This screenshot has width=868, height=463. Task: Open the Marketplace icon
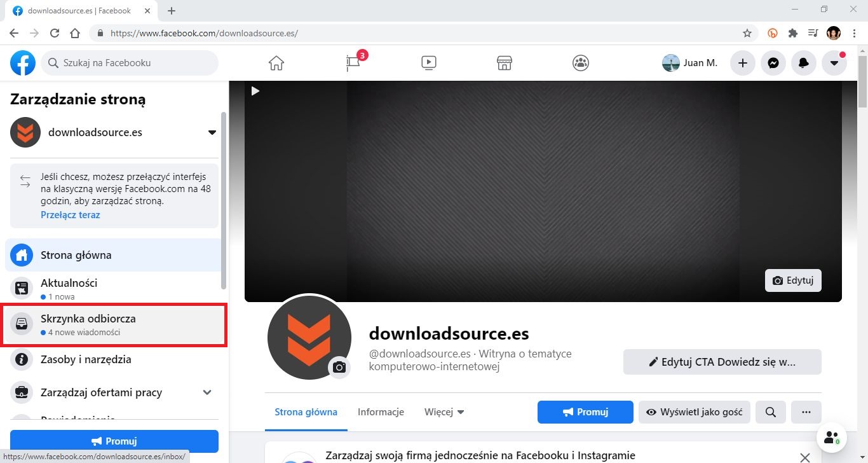pyautogui.click(x=505, y=63)
